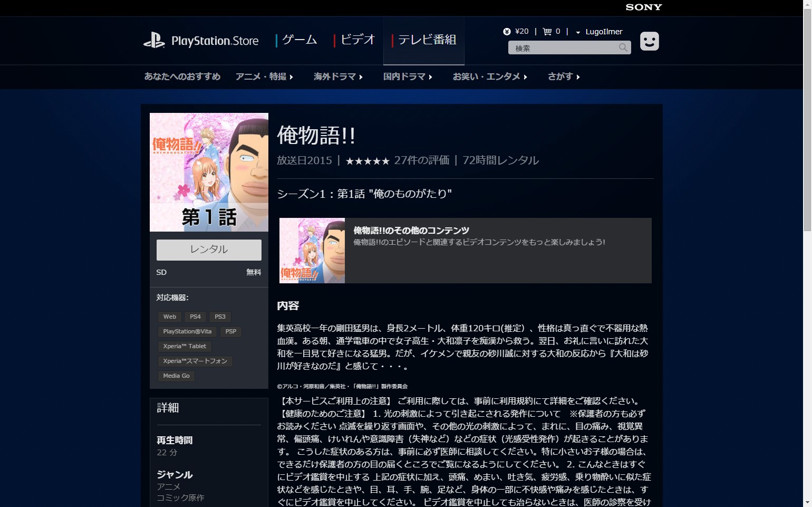Select the PS4 device tag

[x=195, y=317]
